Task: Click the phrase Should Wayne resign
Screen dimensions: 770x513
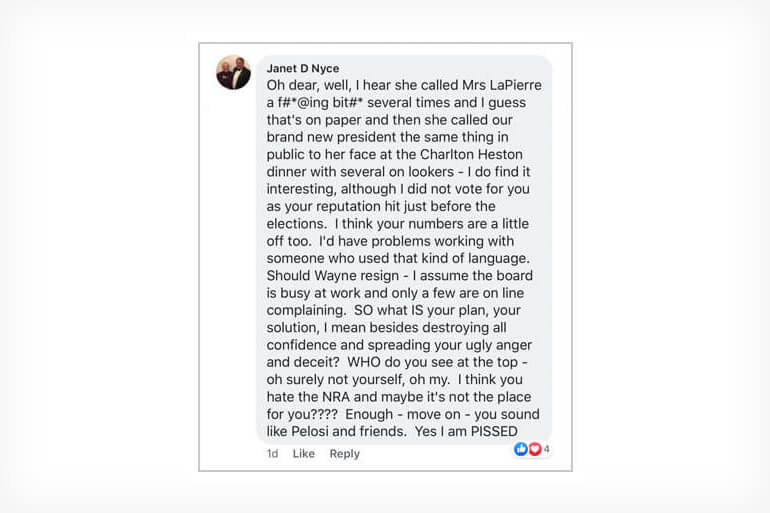Action: click(x=332, y=275)
